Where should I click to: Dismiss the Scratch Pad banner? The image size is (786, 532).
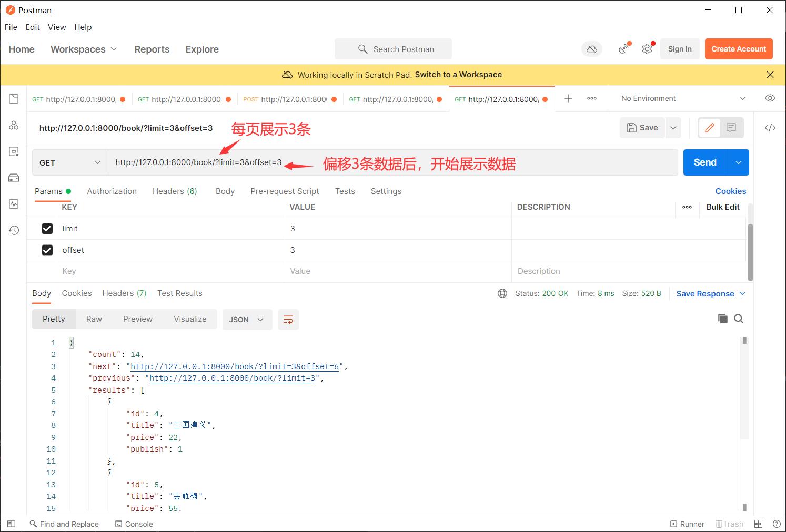[x=770, y=75]
